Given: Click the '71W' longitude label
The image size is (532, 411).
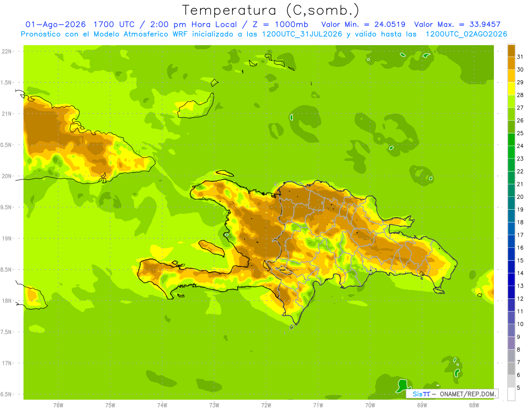Looking at the screenshot, I should pyautogui.click(x=318, y=405).
